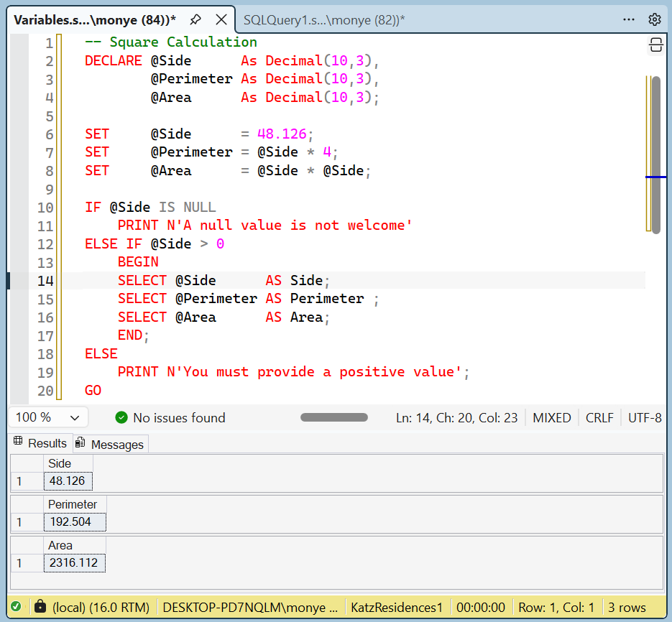
Task: Select the 2316.112 result cell
Action: [75, 563]
